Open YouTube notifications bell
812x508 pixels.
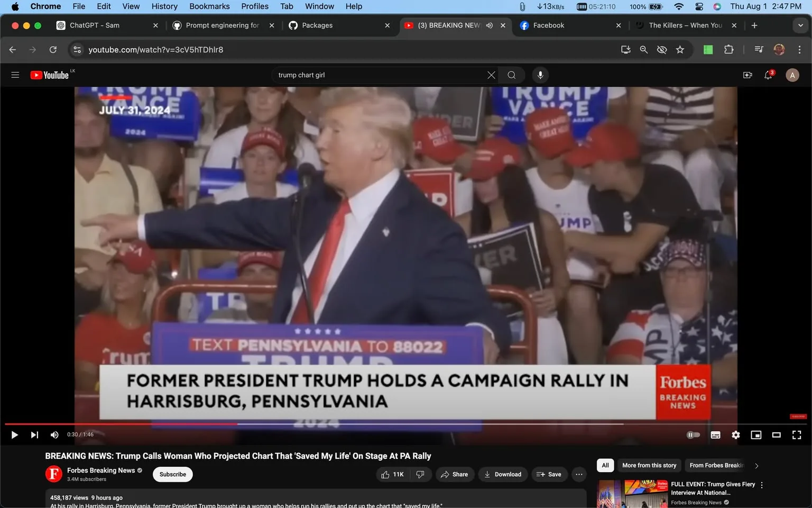(x=768, y=75)
